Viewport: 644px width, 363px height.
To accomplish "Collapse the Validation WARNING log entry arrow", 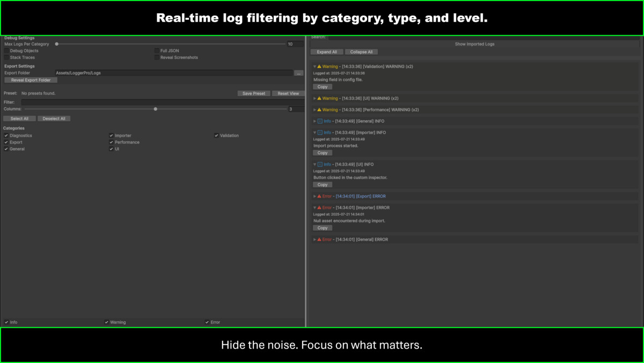I will coord(315,67).
